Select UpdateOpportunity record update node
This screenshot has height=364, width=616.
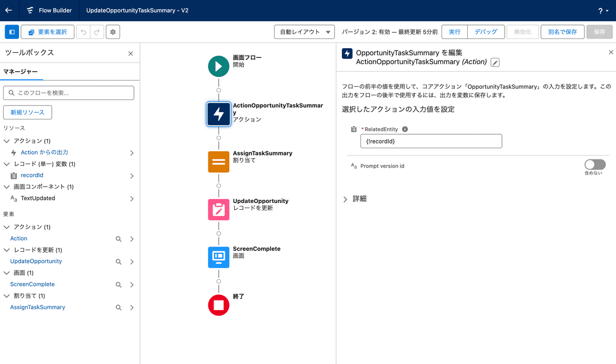[x=219, y=210]
